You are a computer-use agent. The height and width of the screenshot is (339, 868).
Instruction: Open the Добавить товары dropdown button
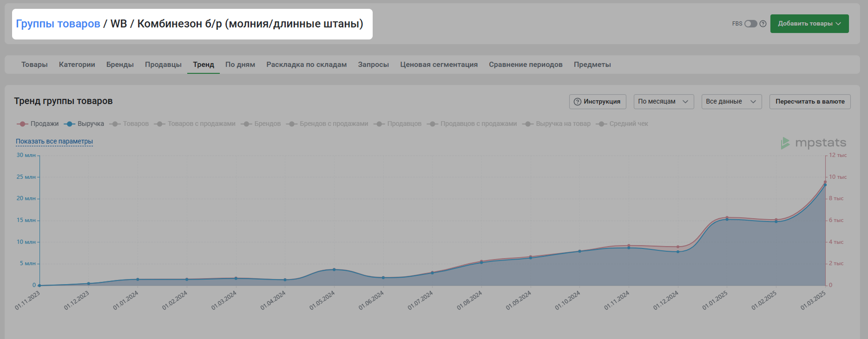(x=809, y=24)
